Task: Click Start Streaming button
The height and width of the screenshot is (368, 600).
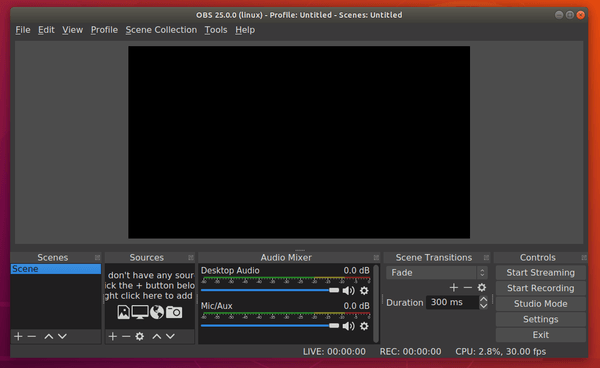Action: 541,273
